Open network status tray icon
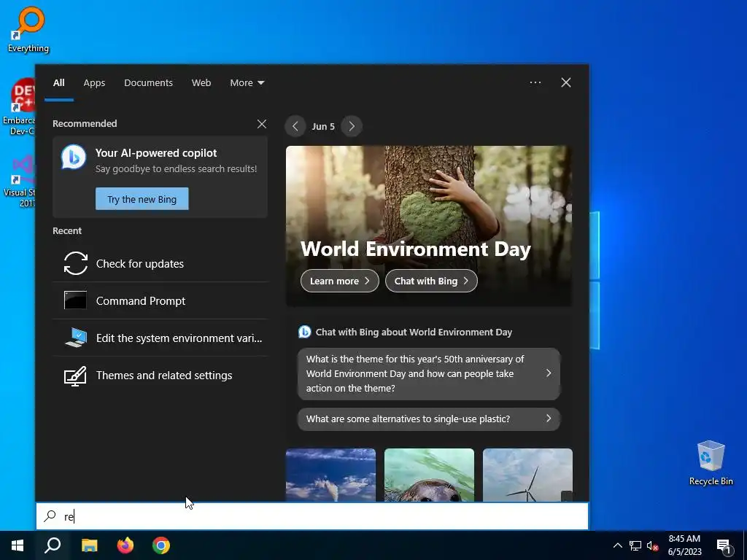The height and width of the screenshot is (560, 747). (635, 545)
